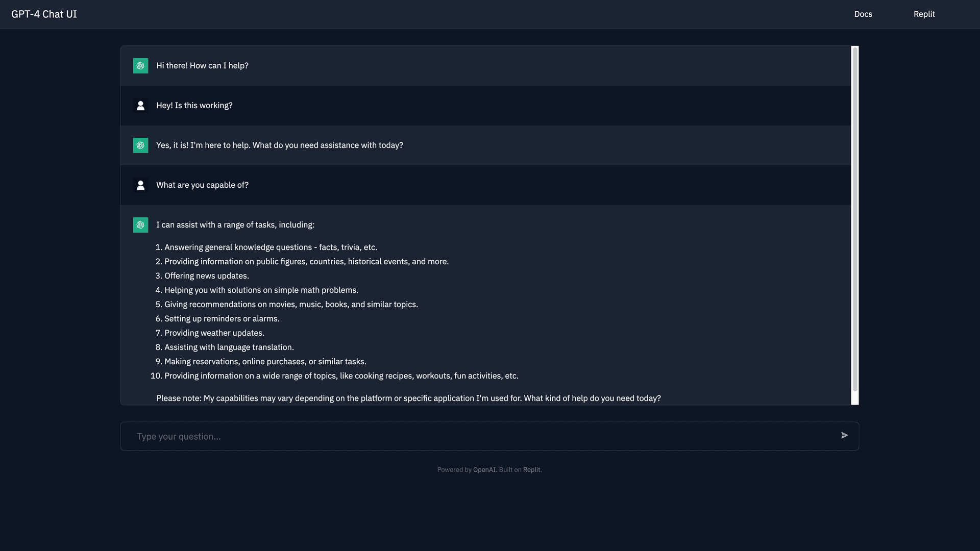The image size is (980, 551).
Task: Follow the Replit footer link
Action: click(531, 469)
